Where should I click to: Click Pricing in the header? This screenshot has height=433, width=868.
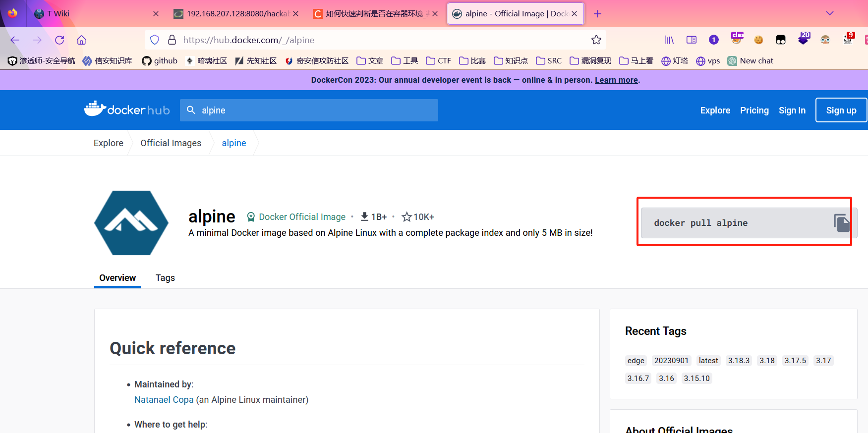click(x=754, y=110)
